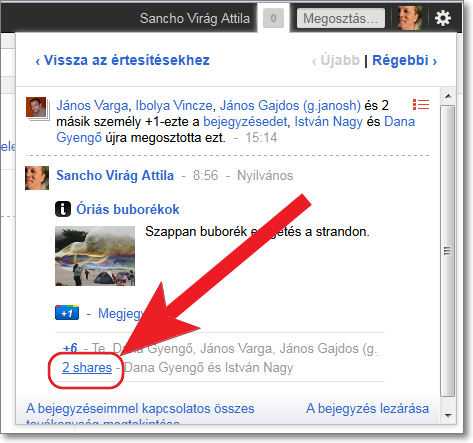Screen dimensions: 473x443
Task: Open the 2 shares link
Action: tap(87, 367)
